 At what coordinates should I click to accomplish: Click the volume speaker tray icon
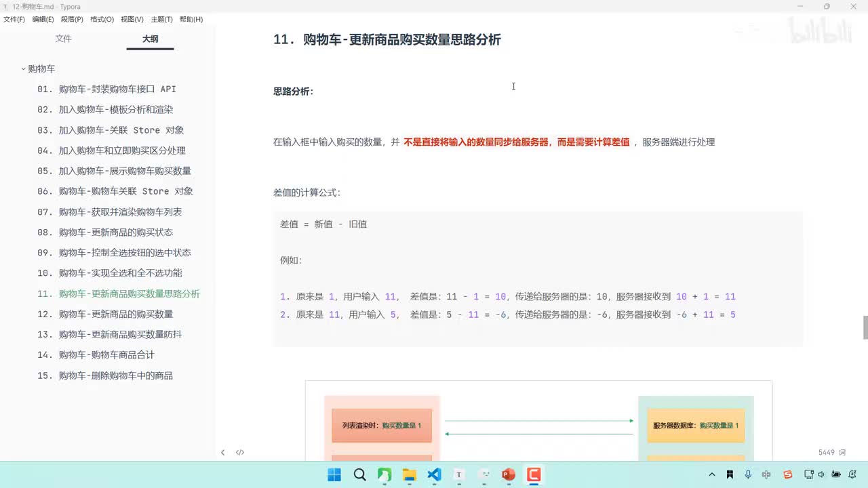(x=822, y=474)
